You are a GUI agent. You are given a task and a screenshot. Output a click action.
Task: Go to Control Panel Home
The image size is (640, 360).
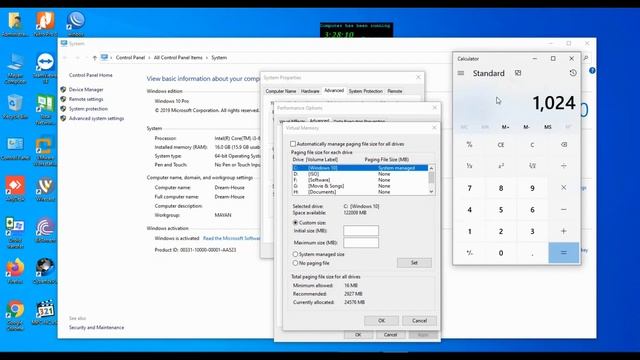(91, 75)
